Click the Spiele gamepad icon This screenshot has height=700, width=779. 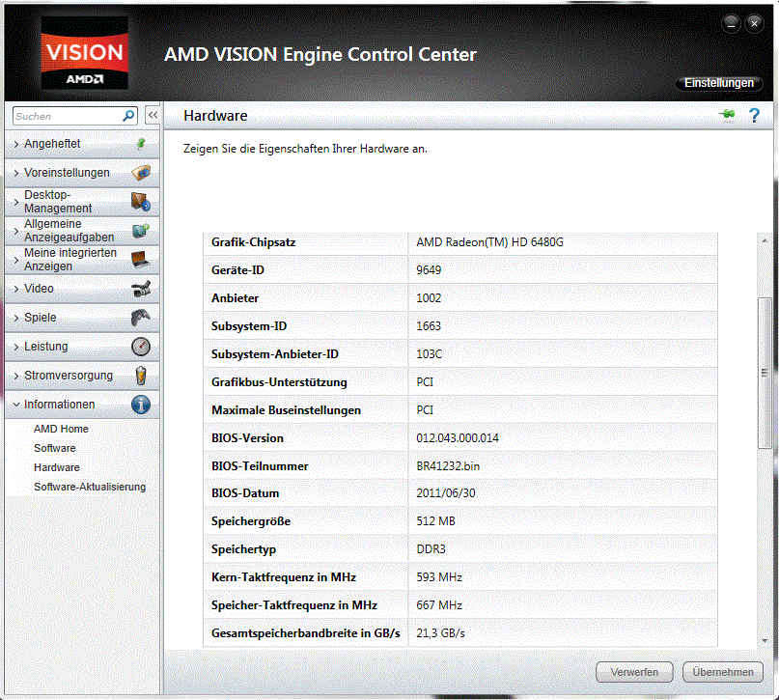click(141, 318)
